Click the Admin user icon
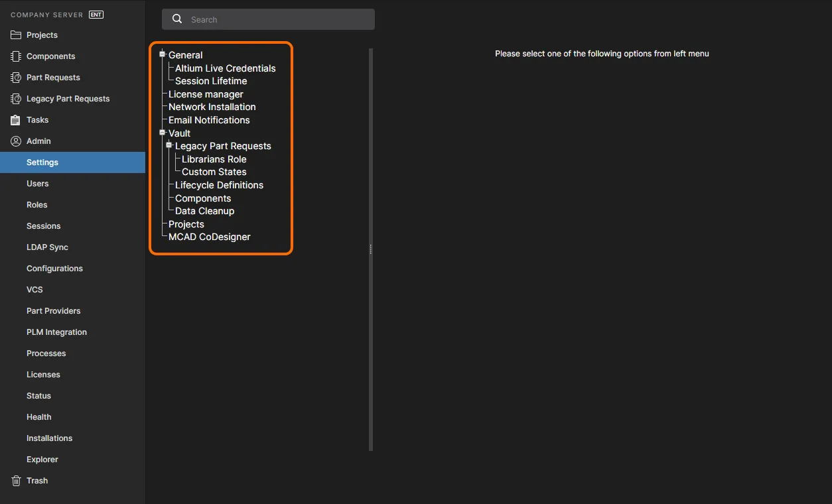This screenshot has height=504, width=832. tap(16, 141)
